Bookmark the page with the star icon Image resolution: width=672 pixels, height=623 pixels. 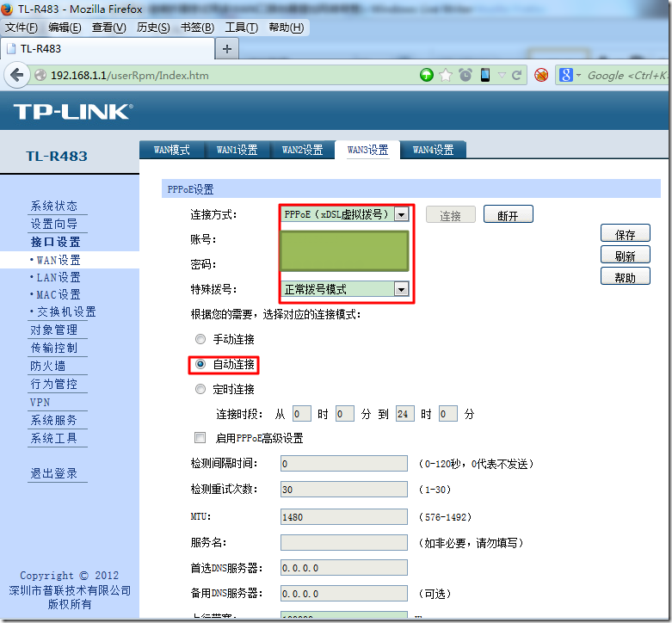coord(446,76)
